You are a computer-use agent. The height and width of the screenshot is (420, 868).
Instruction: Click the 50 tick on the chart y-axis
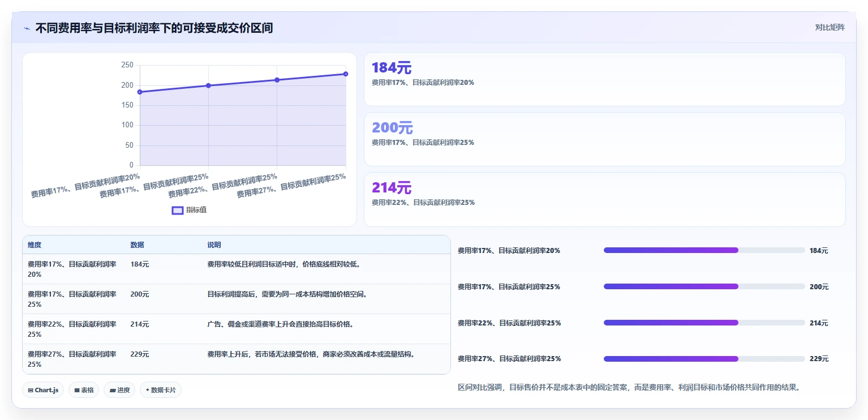(130, 145)
